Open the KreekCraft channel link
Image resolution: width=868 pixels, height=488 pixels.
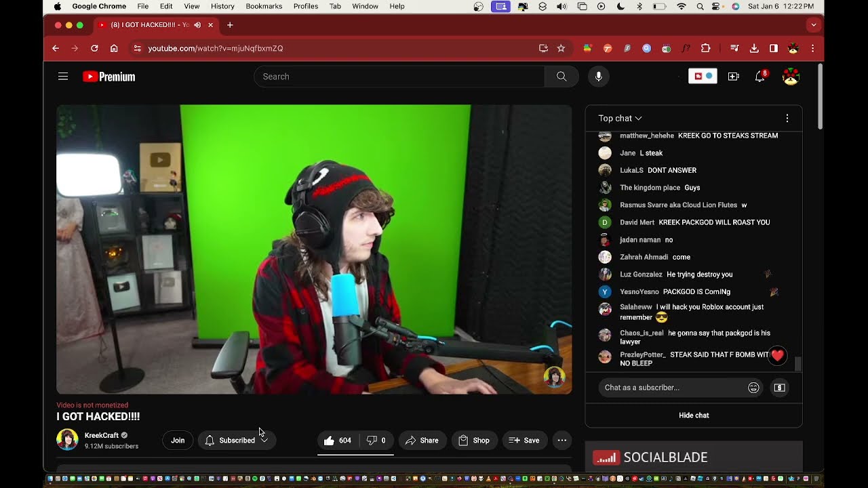click(x=102, y=435)
